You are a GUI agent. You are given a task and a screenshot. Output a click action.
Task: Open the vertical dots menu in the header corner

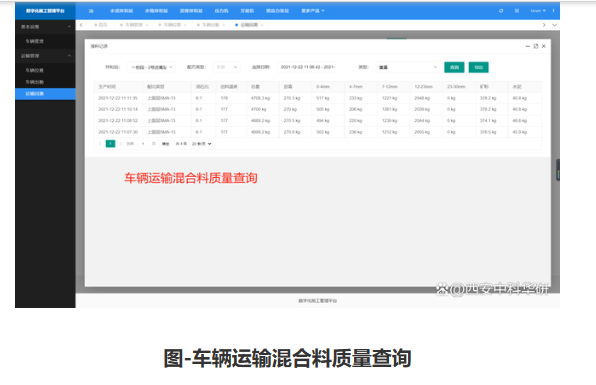point(553,11)
